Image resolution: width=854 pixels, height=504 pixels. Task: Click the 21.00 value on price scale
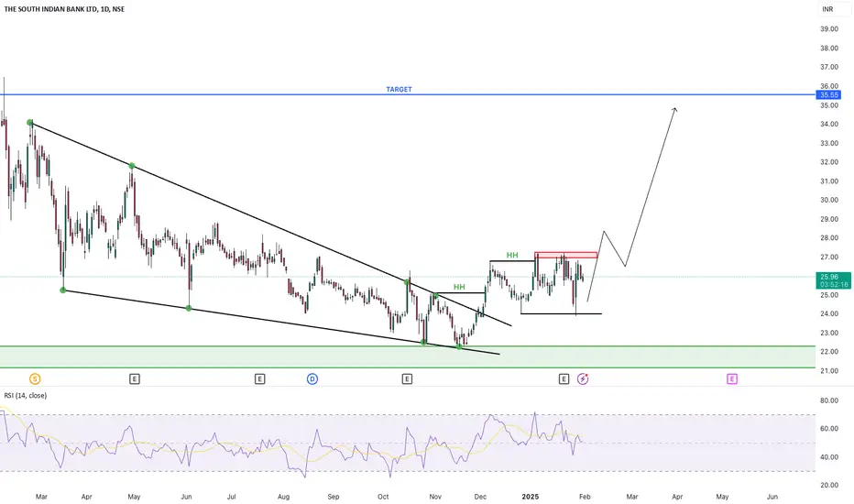click(829, 371)
